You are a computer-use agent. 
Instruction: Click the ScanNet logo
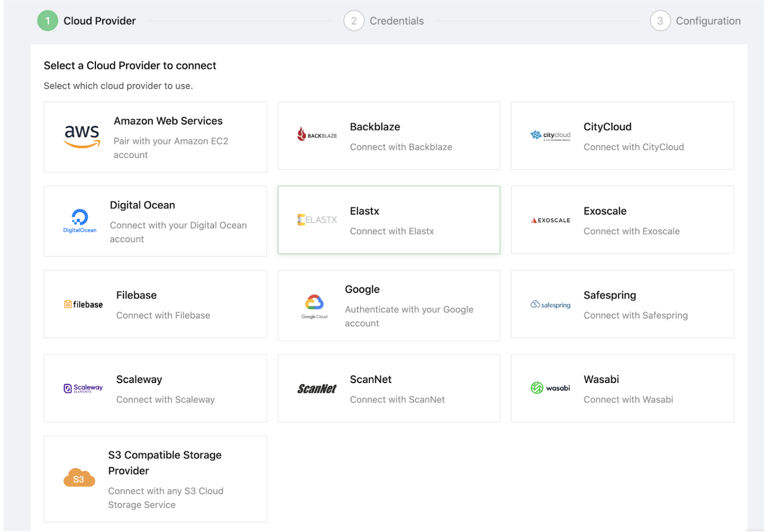click(x=317, y=389)
